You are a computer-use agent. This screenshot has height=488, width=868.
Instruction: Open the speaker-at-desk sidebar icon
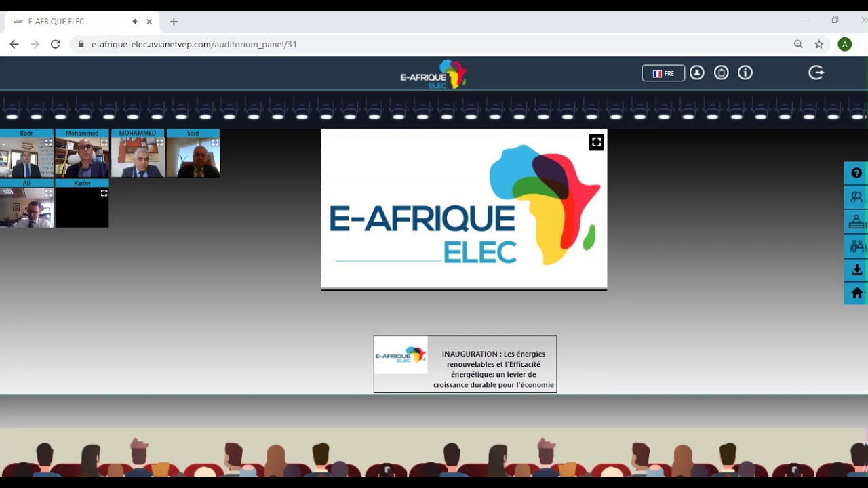tap(856, 222)
